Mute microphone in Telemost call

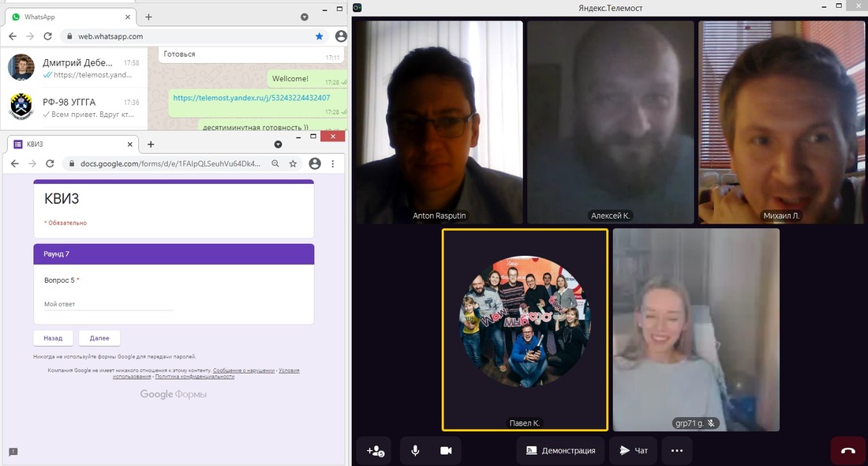[x=415, y=450]
